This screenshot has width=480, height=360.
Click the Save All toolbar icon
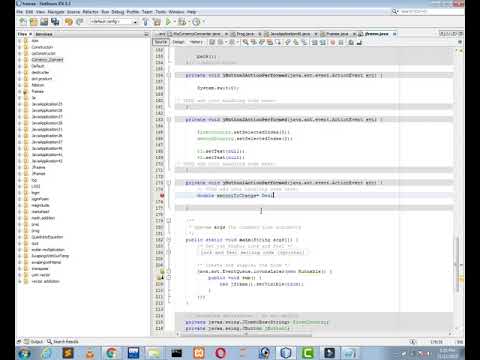pos(55,22)
